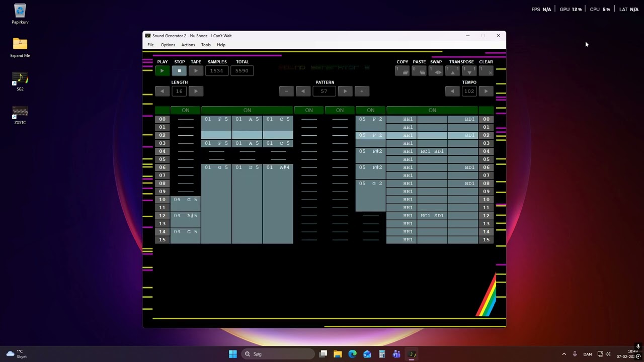Toggle ON header above the 05 F 2 column

pos(371,110)
